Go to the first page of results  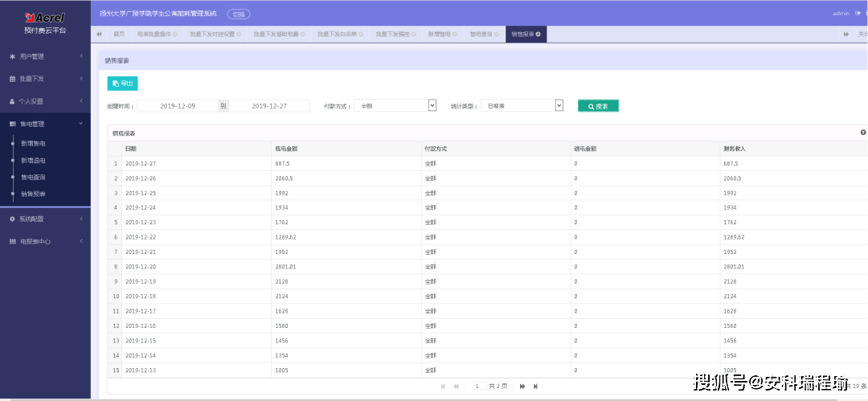coord(443,386)
